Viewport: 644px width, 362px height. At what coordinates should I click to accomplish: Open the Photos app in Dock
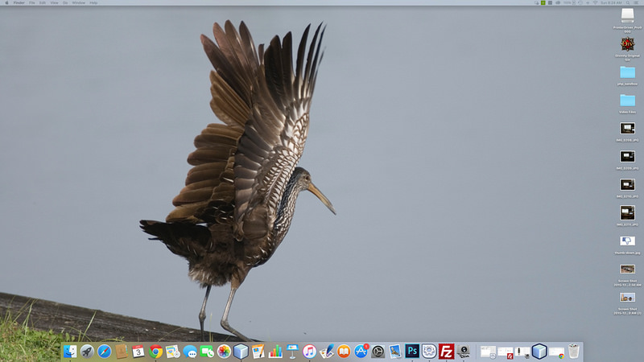pyautogui.click(x=224, y=352)
